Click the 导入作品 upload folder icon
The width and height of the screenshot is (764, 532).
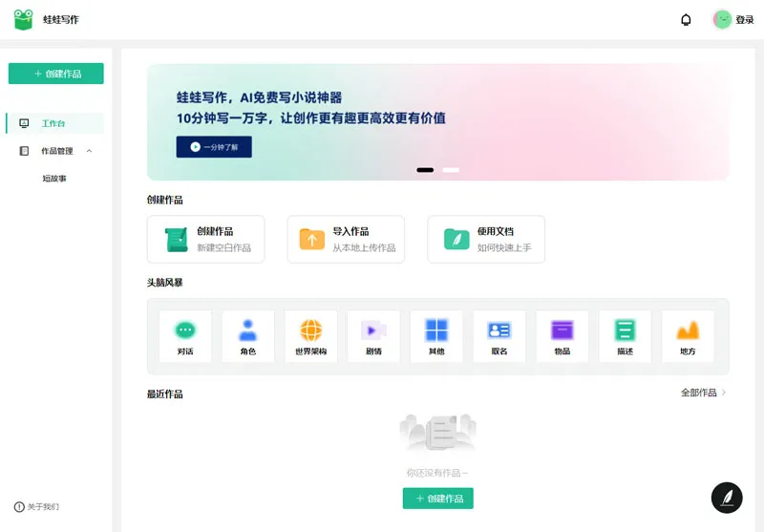point(312,239)
